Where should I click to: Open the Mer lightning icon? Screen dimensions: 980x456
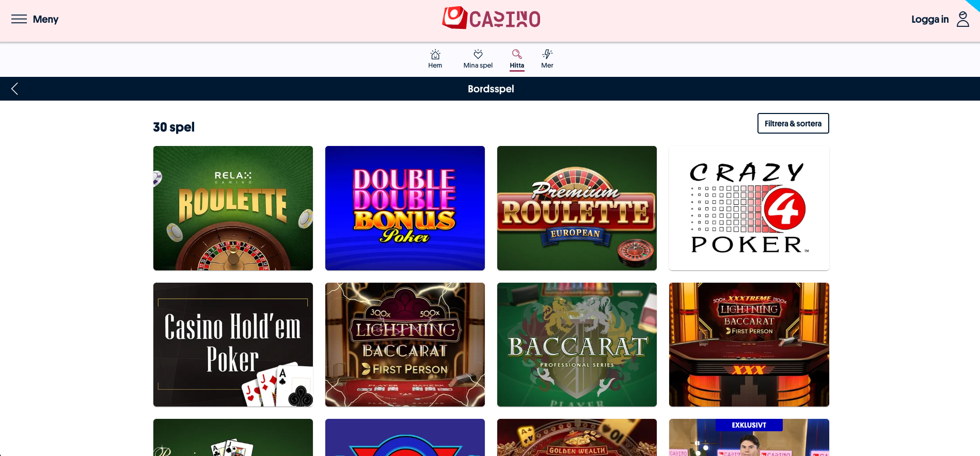(547, 54)
